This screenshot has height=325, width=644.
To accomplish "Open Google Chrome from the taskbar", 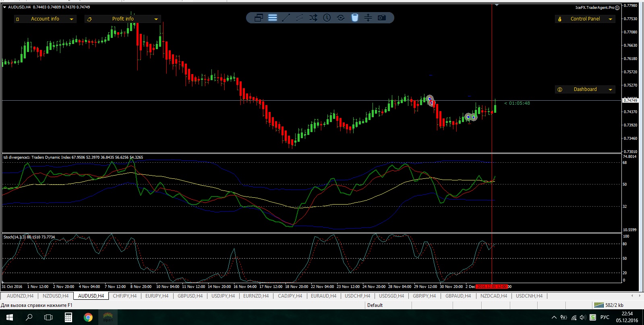I will point(88,317).
